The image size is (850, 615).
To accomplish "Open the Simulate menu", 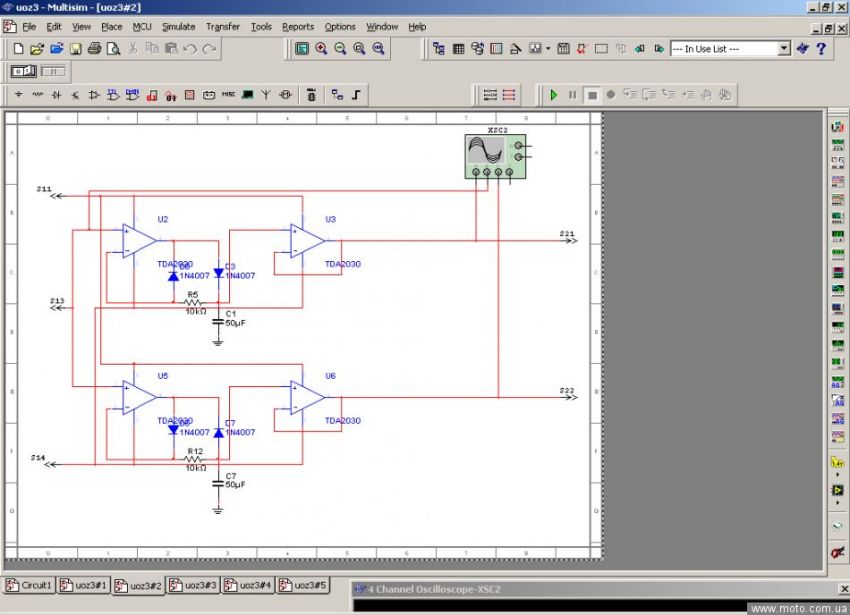I will pos(179,27).
